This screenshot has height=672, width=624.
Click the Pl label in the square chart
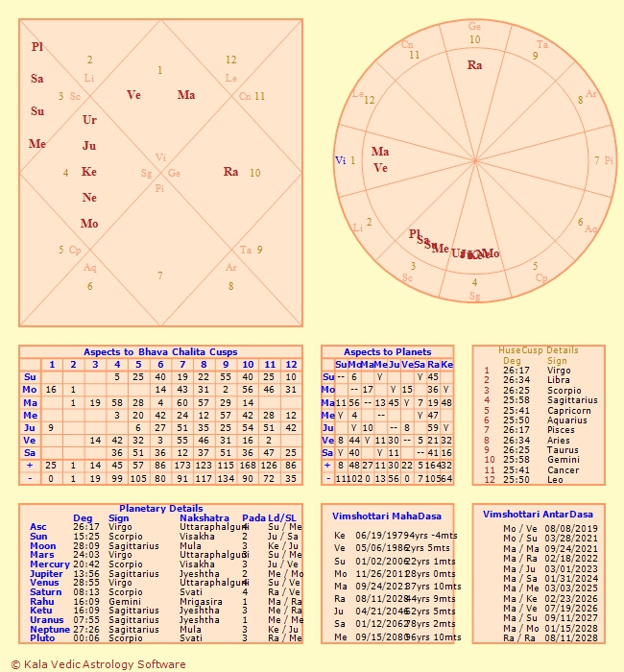[37, 46]
